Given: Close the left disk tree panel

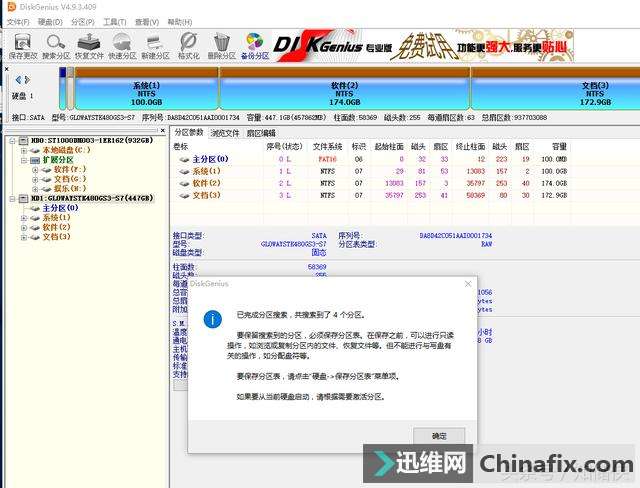Looking at the screenshot, I should coord(162,131).
